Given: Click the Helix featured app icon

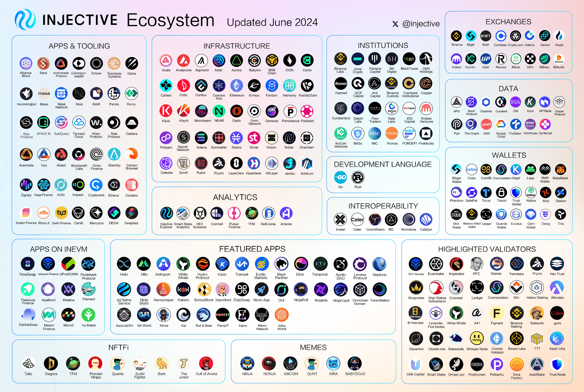Looking at the screenshot, I should point(124,264).
